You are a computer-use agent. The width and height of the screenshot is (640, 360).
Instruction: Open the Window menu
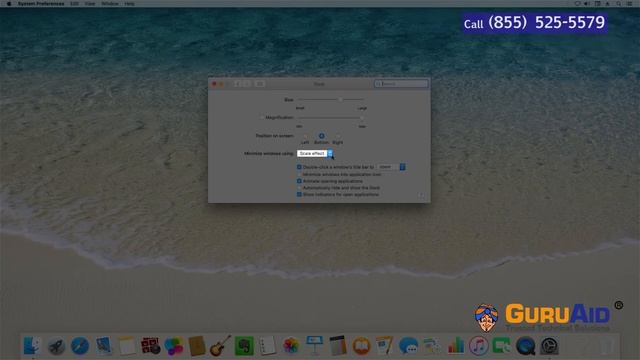pyautogui.click(x=110, y=4)
